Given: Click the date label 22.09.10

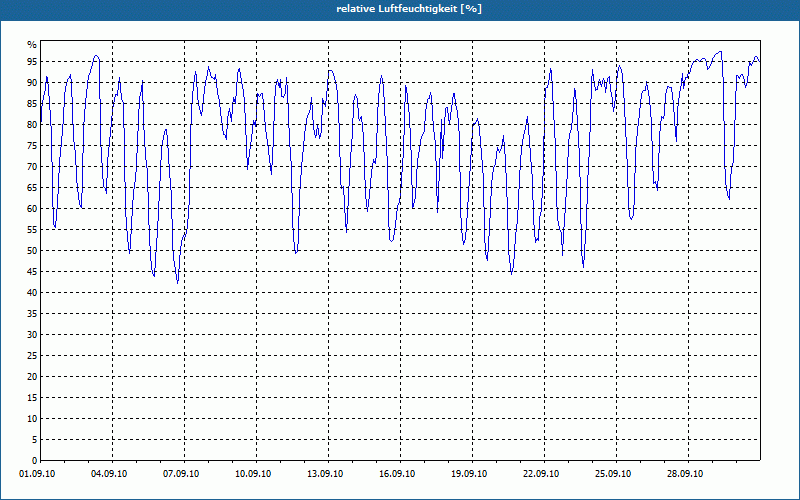Looking at the screenshot, I should tap(541, 474).
